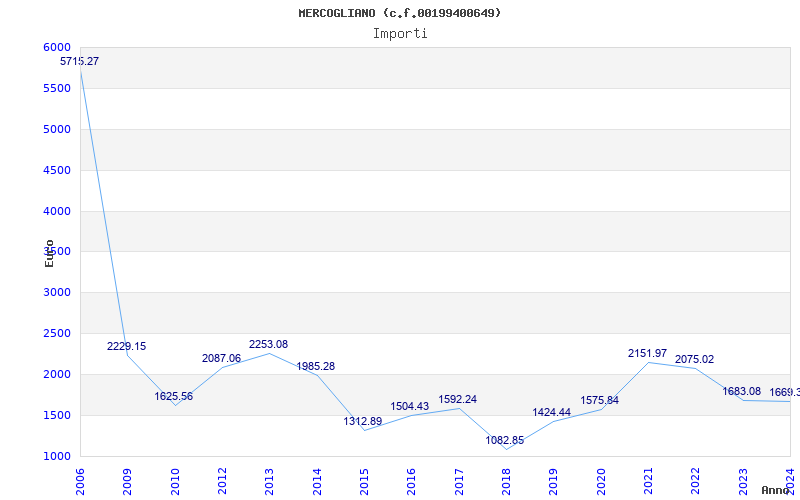The height and width of the screenshot is (500, 800).
Task: Click the x-axis year 2006
Action: [x=80, y=482]
